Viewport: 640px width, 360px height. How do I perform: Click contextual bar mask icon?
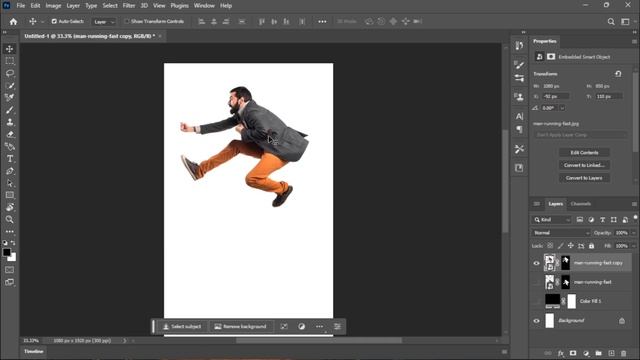coord(284,327)
